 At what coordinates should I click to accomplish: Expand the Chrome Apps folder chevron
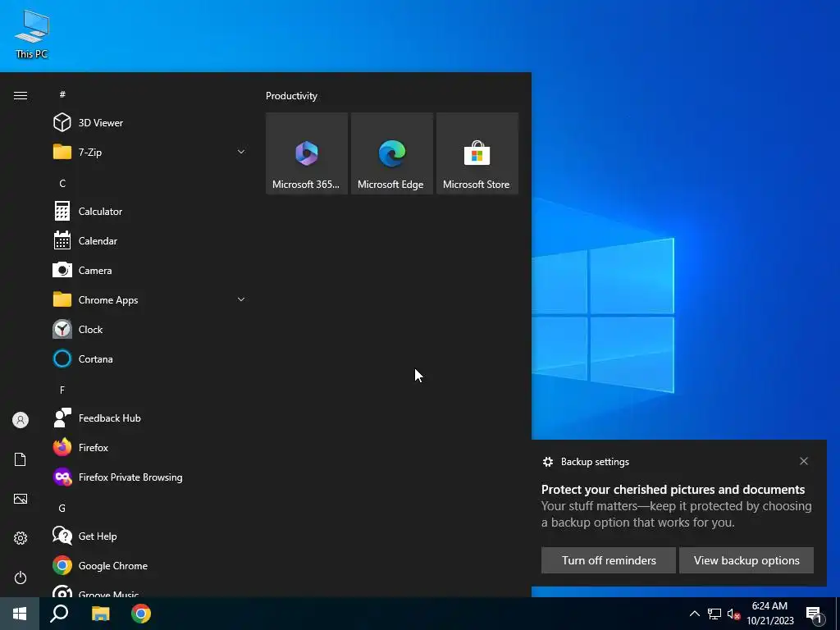click(x=241, y=300)
